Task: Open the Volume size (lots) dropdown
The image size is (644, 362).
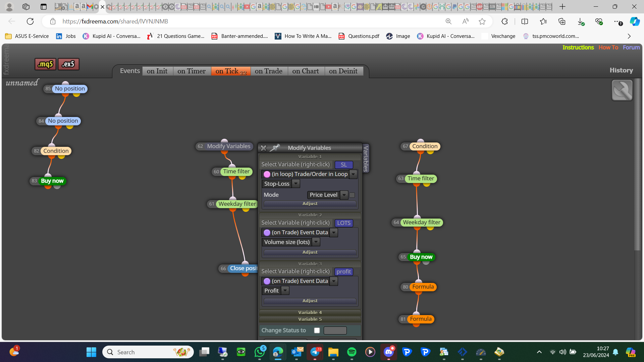Action: [316, 242]
